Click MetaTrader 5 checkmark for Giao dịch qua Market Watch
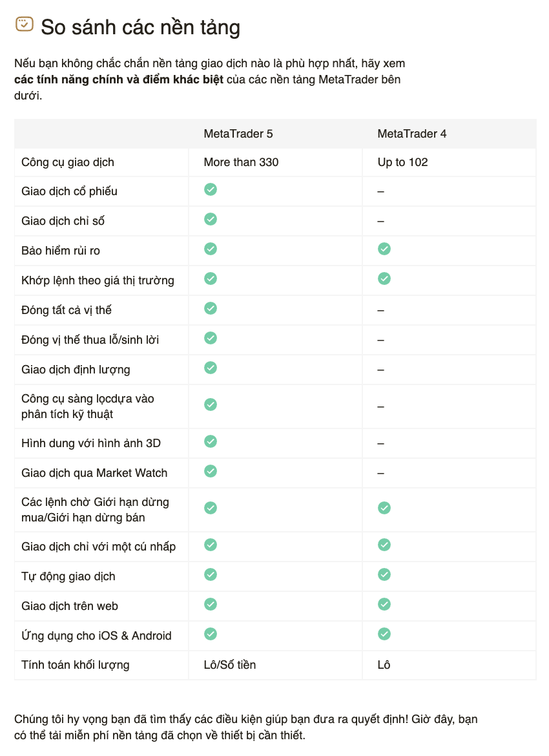 (211, 471)
